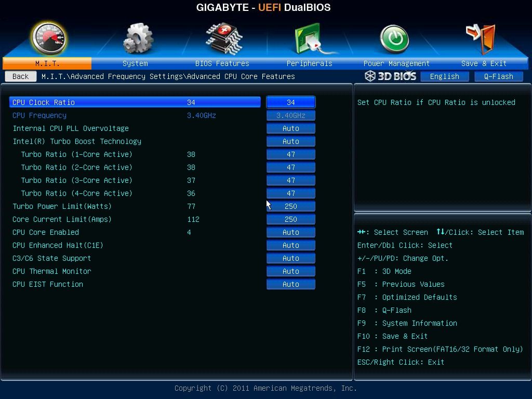
Task: Go to the Power Management tab
Action: (396, 63)
